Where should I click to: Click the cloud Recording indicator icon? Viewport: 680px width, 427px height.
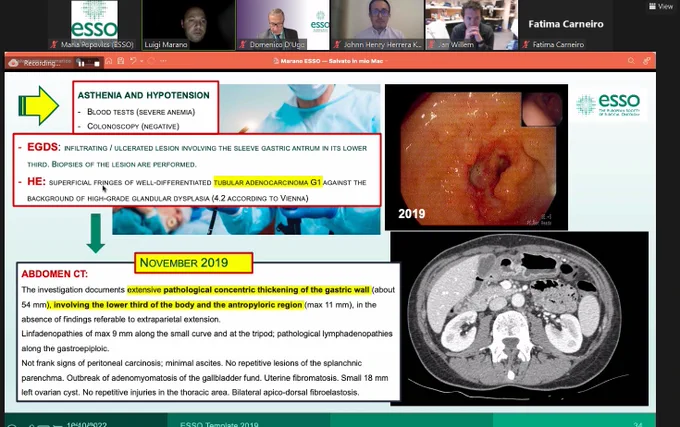(13, 63)
